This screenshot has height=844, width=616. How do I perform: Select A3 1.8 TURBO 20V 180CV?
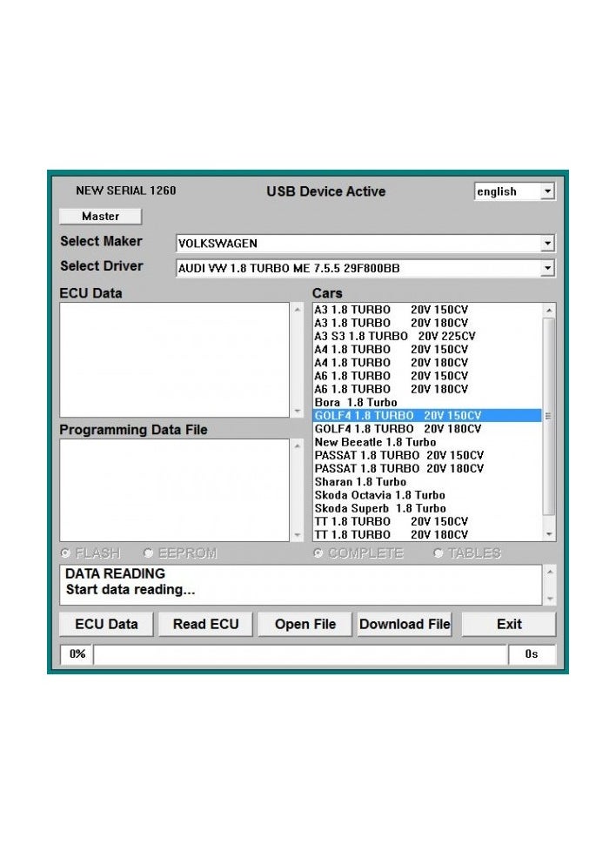click(x=427, y=323)
